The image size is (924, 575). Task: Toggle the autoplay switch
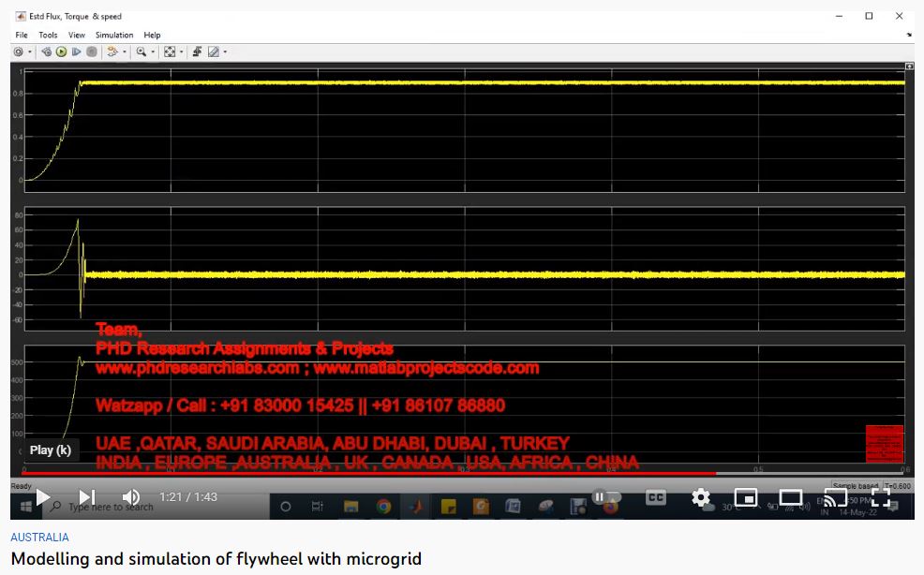click(x=607, y=497)
